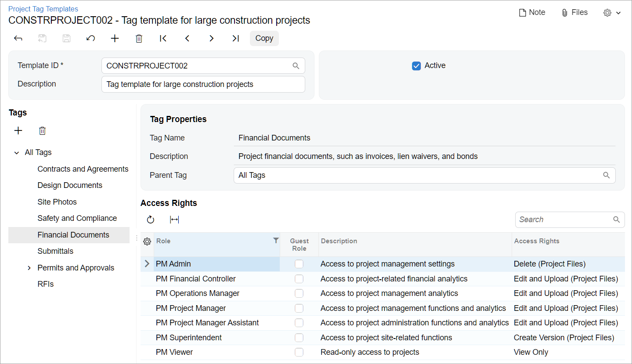Open the Project Tag Templates breadcrumb link
Screen dimensions: 632x364
coord(43,9)
